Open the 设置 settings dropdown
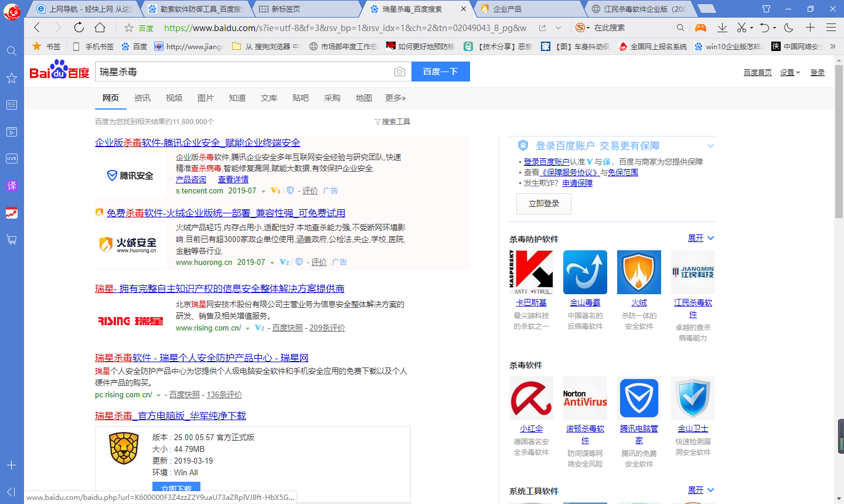Viewport: 844px width, 504px height. pos(790,72)
